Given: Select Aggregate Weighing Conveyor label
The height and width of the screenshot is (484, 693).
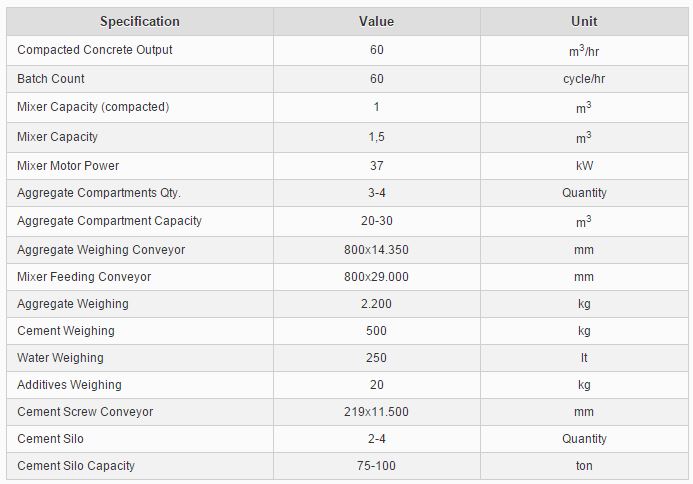Looking at the screenshot, I should [101, 250].
